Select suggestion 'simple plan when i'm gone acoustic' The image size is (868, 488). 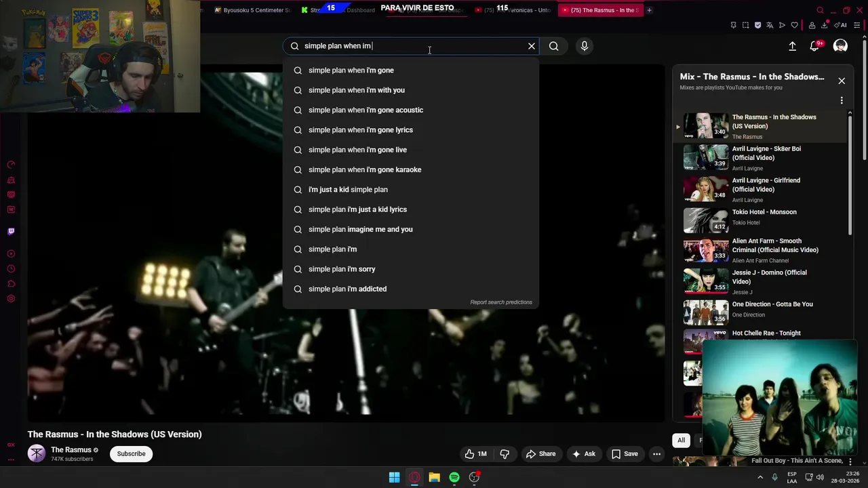(411, 110)
